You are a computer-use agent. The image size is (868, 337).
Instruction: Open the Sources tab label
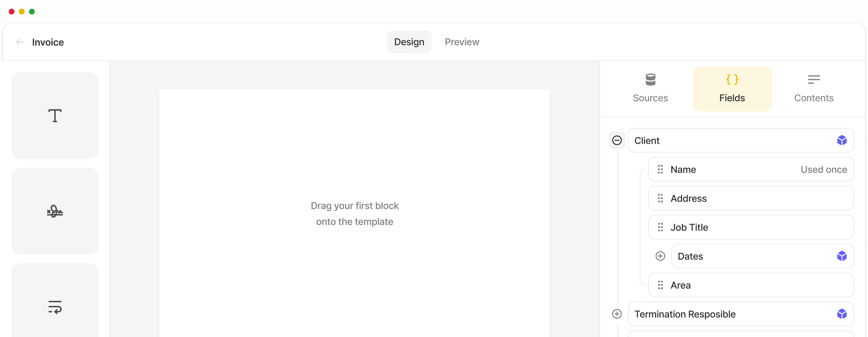coord(650,98)
